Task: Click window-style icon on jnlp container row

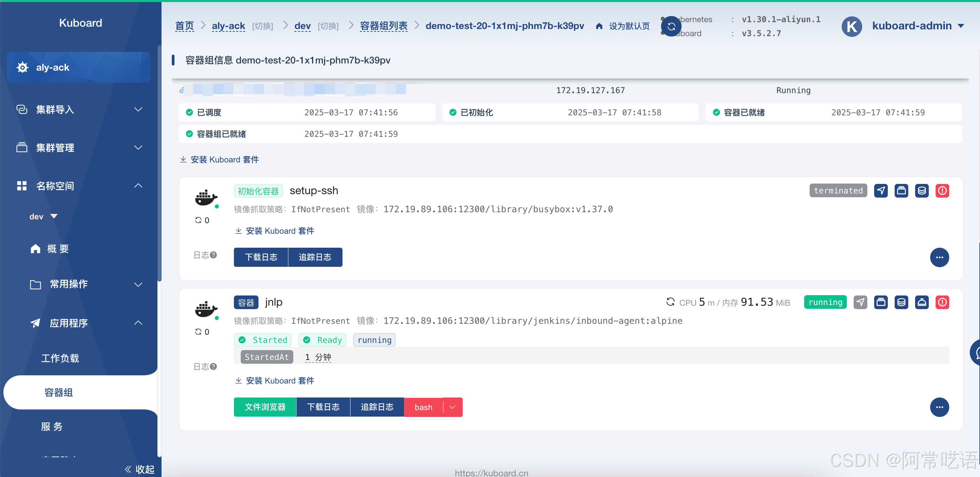Action: pyautogui.click(x=881, y=302)
